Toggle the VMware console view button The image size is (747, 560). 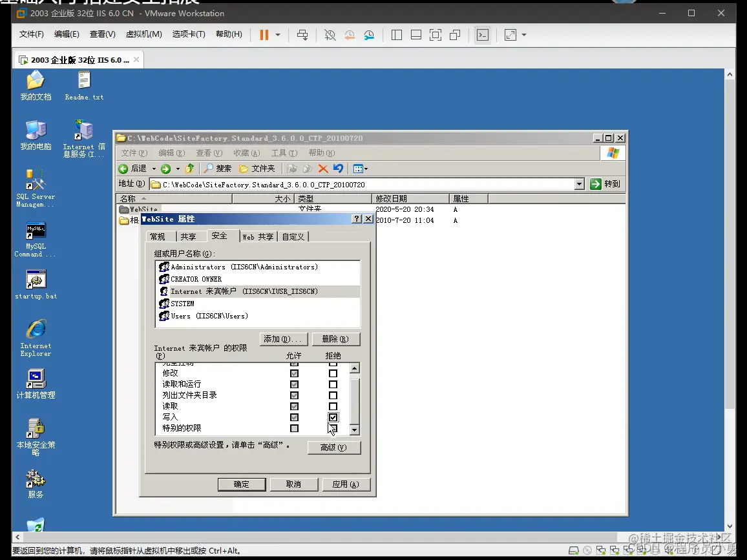click(483, 35)
